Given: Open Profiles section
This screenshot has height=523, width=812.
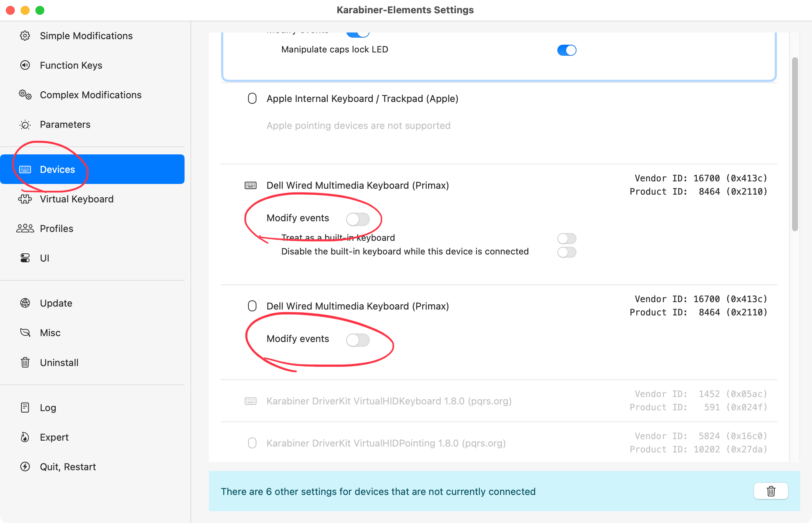Looking at the screenshot, I should tap(92, 229).
